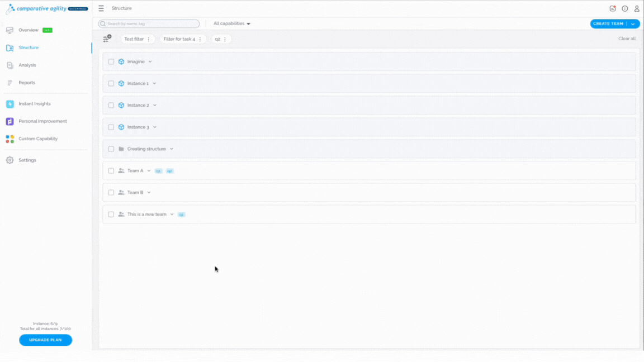This screenshot has width=644, height=362.
Task: Click the q2 tag on Team A
Action: tap(169, 171)
